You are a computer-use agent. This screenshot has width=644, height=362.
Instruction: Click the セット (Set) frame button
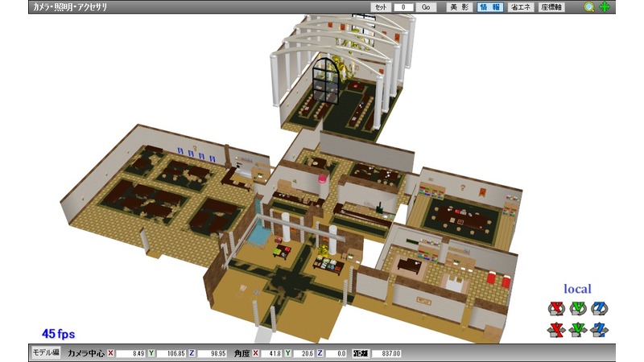coord(381,7)
